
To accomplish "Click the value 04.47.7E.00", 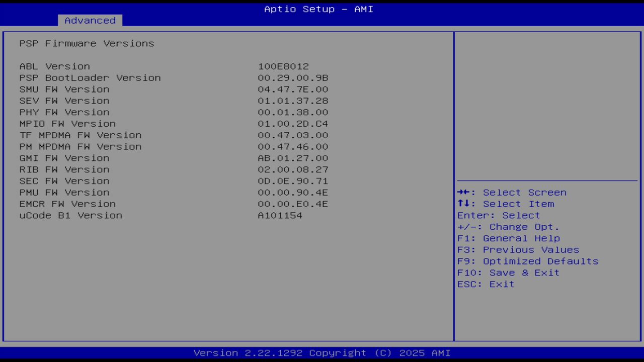I will coord(293,89).
